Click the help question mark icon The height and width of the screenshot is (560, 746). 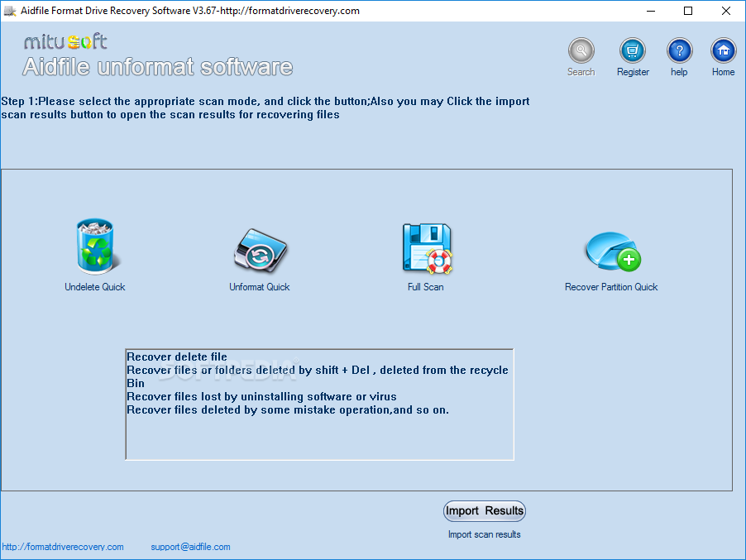pos(679,50)
